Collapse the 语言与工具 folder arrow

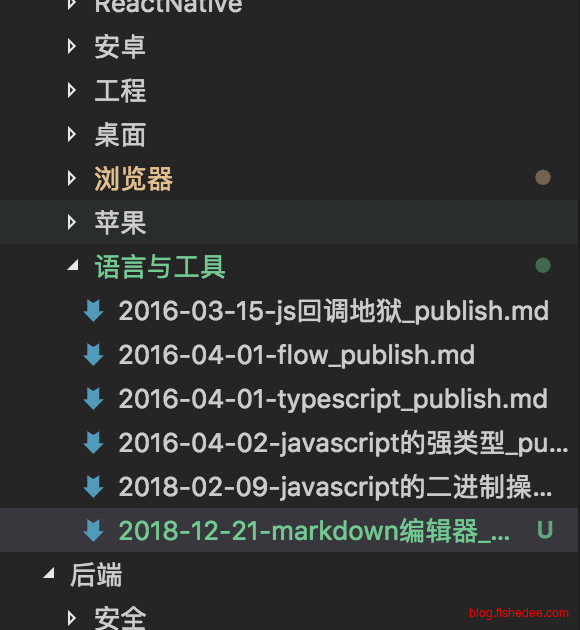(x=73, y=265)
